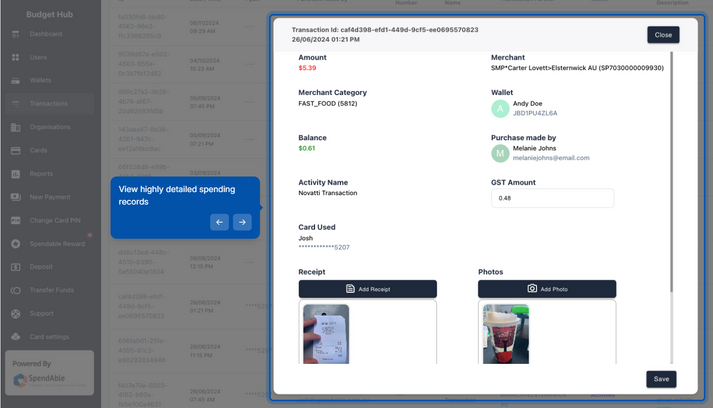Viewport: 713px width, 408px height.
Task: Open Transfer Funds page
Action: [x=52, y=290]
